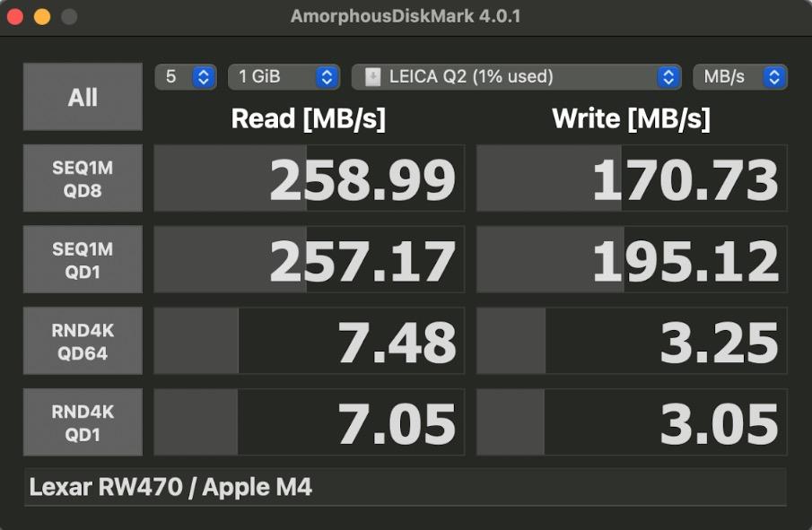The width and height of the screenshot is (812, 530).
Task: Click the RND4K QD64 read result 7.48
Action: [x=396, y=343]
